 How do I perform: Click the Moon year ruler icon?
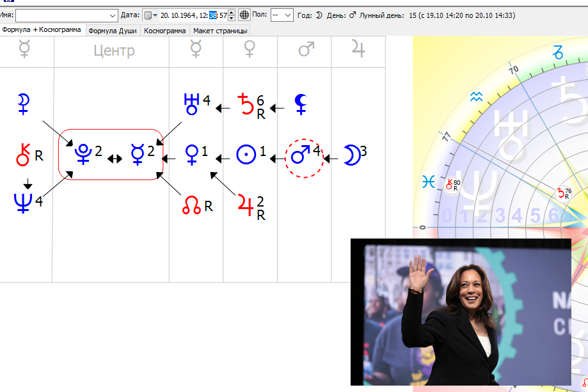click(x=319, y=15)
